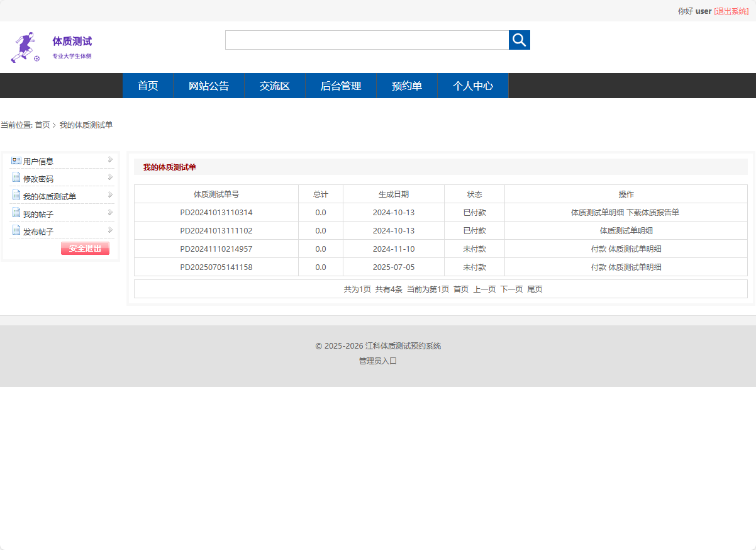Go to 尾页 in pagination bar
756x550 pixels.
[535, 289]
